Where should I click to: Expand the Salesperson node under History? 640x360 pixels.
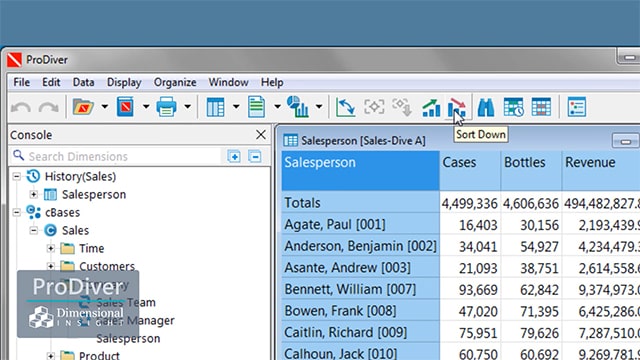33,194
